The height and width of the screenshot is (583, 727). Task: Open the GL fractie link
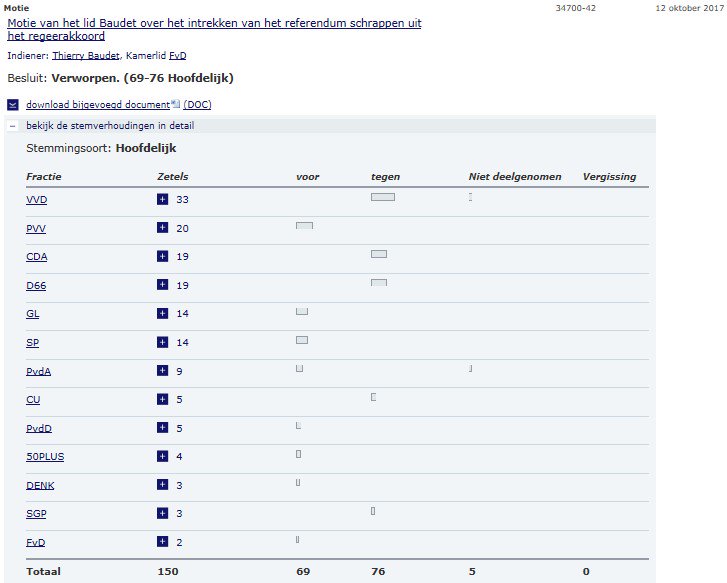point(32,314)
